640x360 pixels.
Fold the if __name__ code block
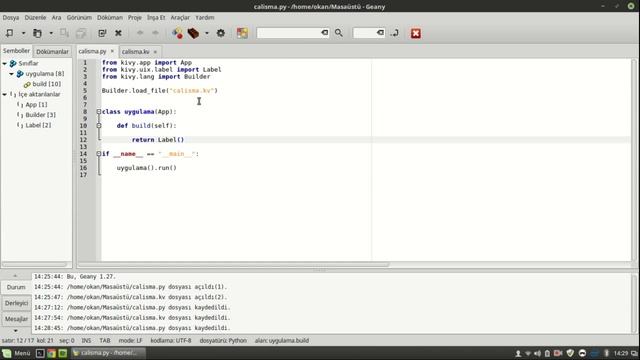click(x=99, y=154)
